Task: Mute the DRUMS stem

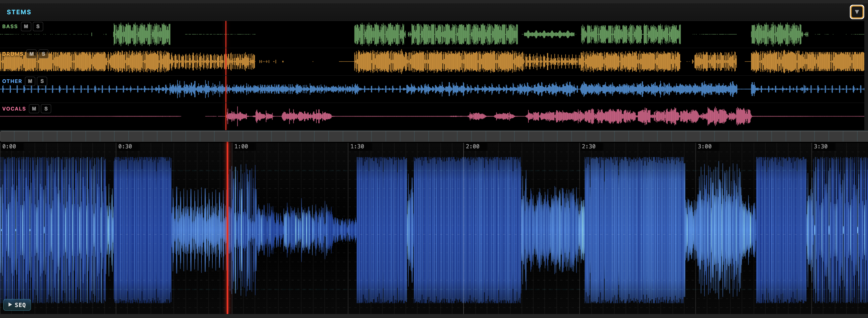Action: click(31, 53)
